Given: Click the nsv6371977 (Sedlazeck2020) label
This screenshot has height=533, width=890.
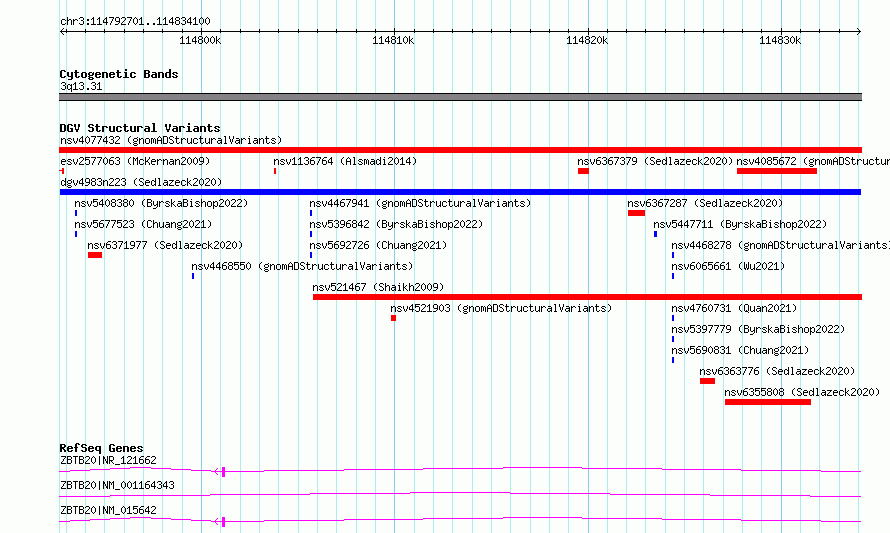Looking at the screenshot, I should (165, 245).
